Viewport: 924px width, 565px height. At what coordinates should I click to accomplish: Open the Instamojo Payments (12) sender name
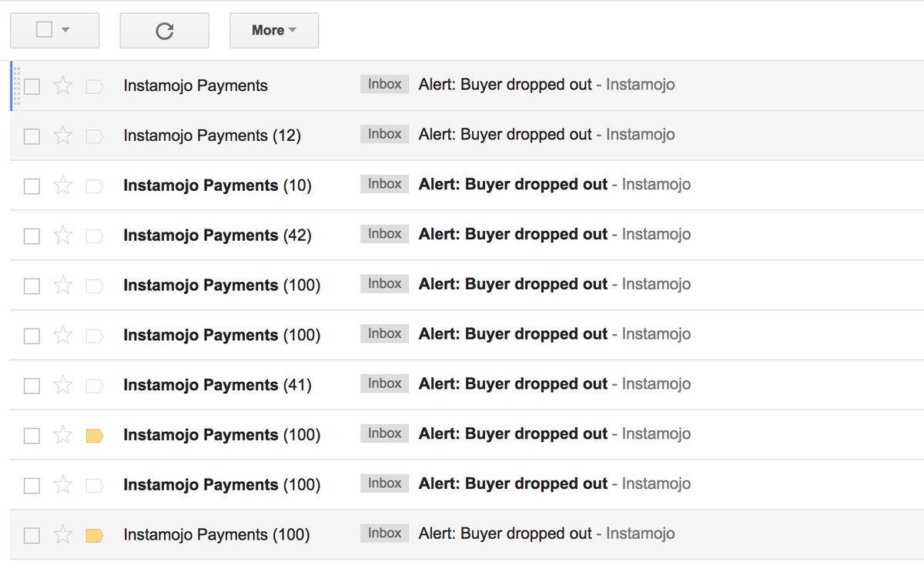(212, 135)
